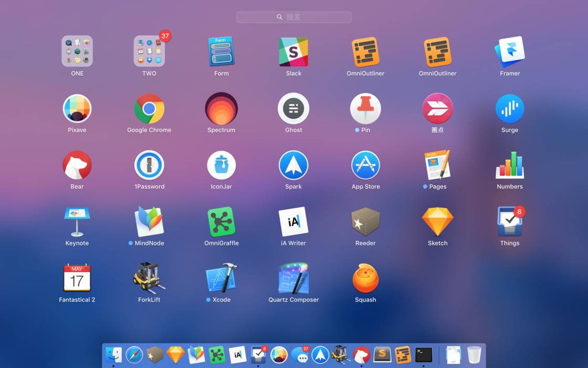Launch OmniGraffle from the Launchpad grid
The width and height of the screenshot is (588, 368).
point(221,222)
